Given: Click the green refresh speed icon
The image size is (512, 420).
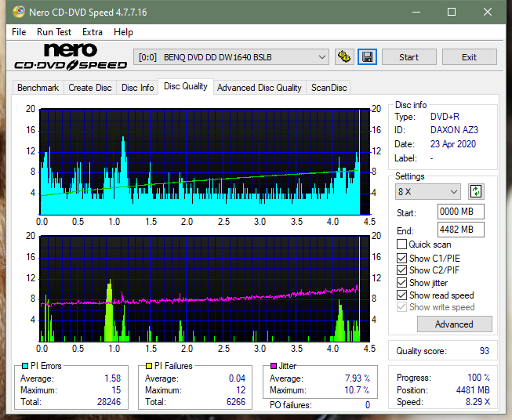Looking at the screenshot, I should pyautogui.click(x=476, y=191).
